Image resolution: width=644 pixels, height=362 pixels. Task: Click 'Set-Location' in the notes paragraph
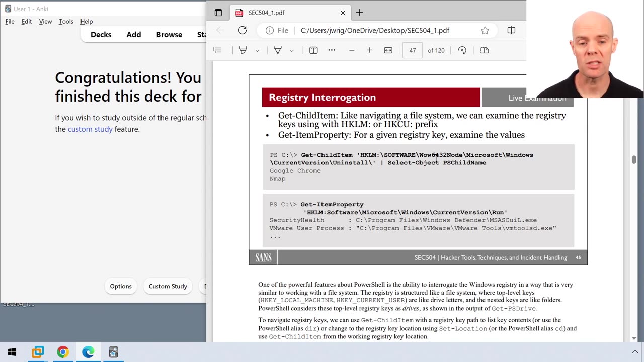463,328
